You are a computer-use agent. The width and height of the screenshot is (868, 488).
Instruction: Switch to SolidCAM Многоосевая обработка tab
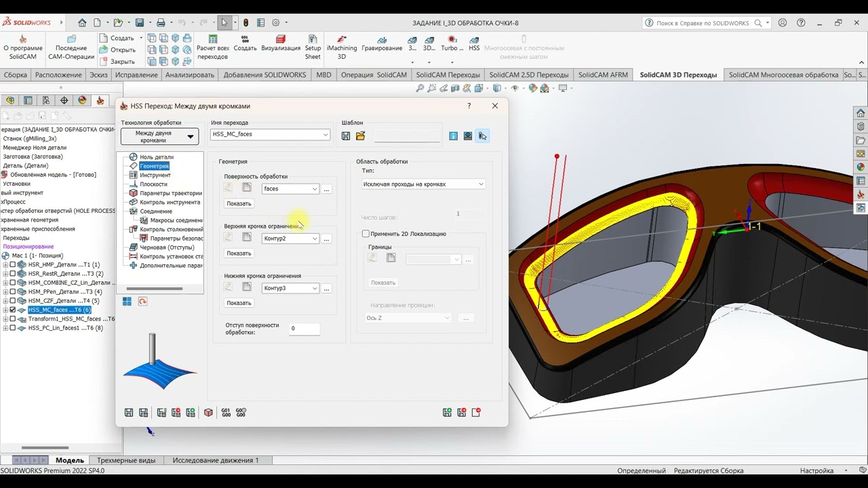click(x=783, y=75)
